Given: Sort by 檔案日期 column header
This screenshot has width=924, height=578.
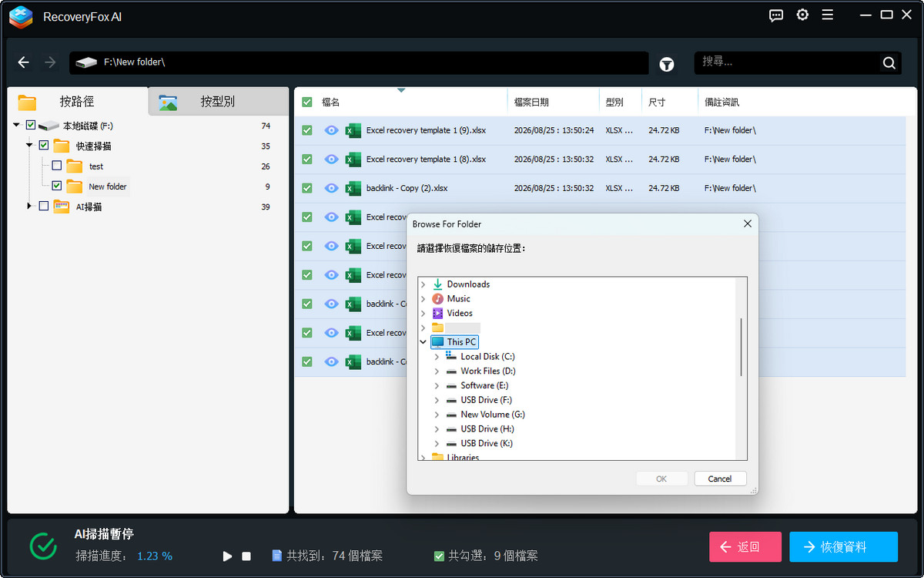Looking at the screenshot, I should tap(554, 102).
